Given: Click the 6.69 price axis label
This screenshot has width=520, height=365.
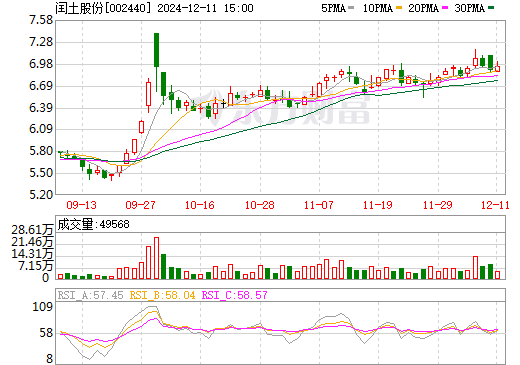Looking at the screenshot, I should pos(41,86).
